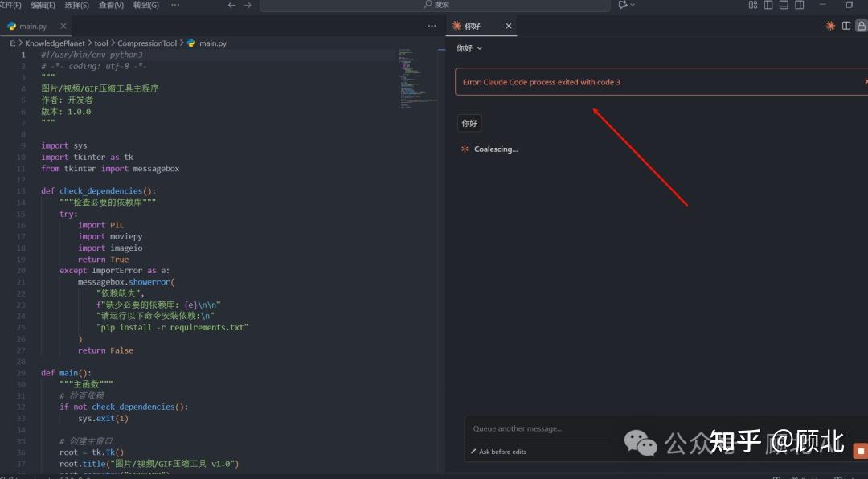The image size is (868, 479).
Task: Open the 你好 conversation dropdown
Action: pyautogui.click(x=469, y=48)
